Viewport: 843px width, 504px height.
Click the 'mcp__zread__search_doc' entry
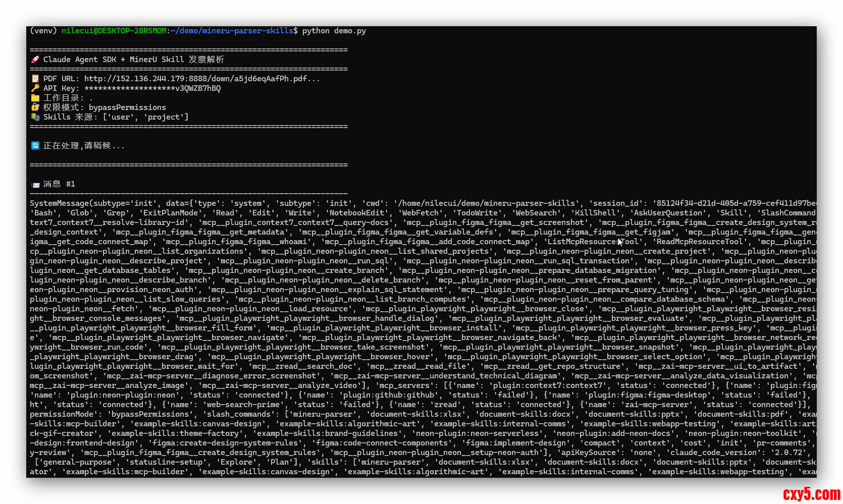pyautogui.click(x=304, y=366)
